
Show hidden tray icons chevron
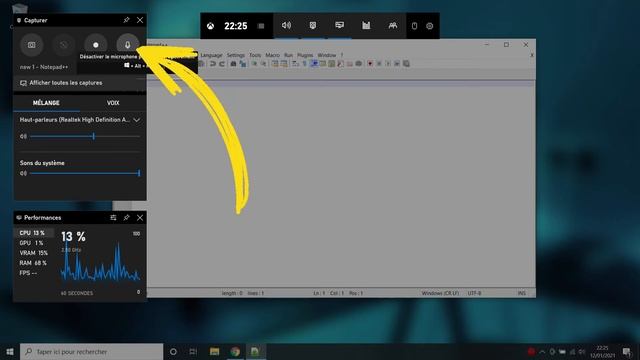(542, 351)
